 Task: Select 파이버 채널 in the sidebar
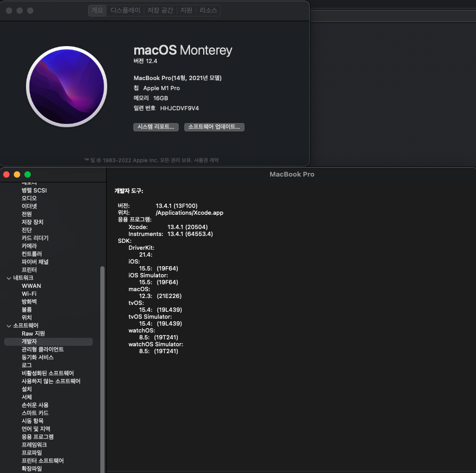pos(35,261)
